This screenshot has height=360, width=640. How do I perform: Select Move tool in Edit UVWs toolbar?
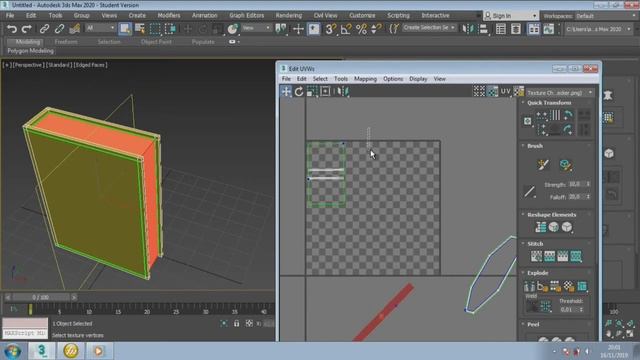coord(286,91)
